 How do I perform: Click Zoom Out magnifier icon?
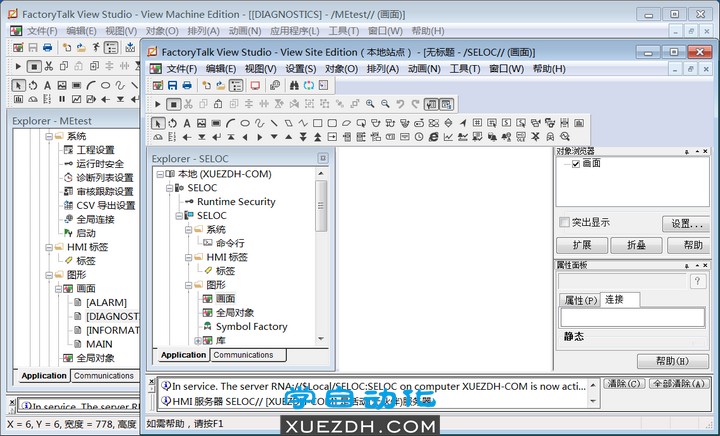click(385, 104)
